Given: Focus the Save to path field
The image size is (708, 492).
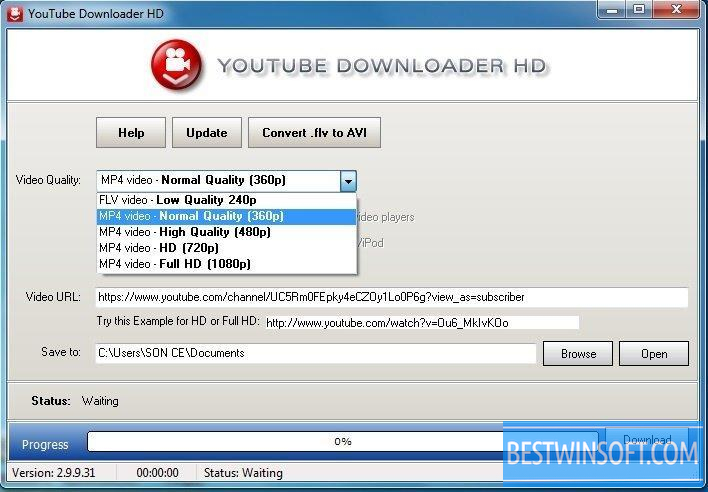Looking at the screenshot, I should 316,353.
